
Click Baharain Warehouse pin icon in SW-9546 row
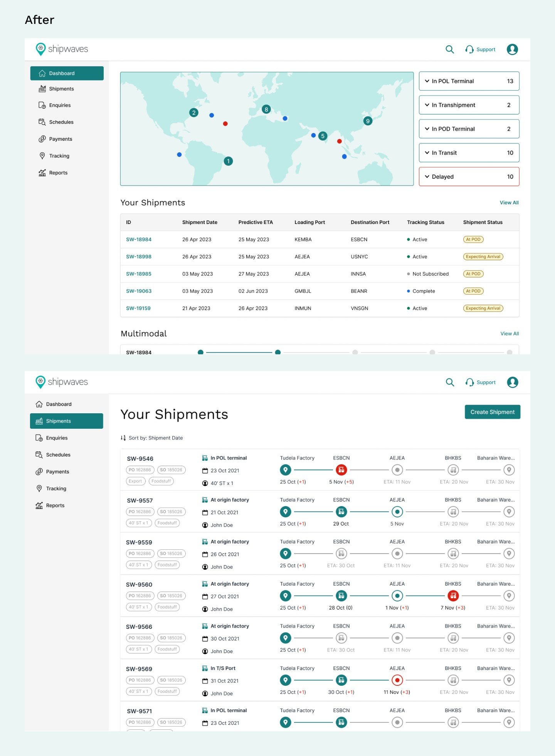click(x=509, y=470)
